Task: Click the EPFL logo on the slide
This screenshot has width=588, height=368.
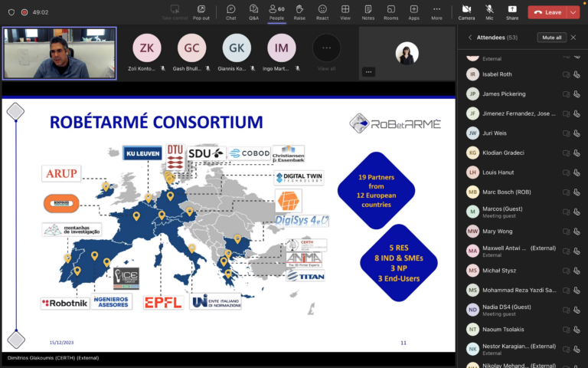Action: point(164,303)
